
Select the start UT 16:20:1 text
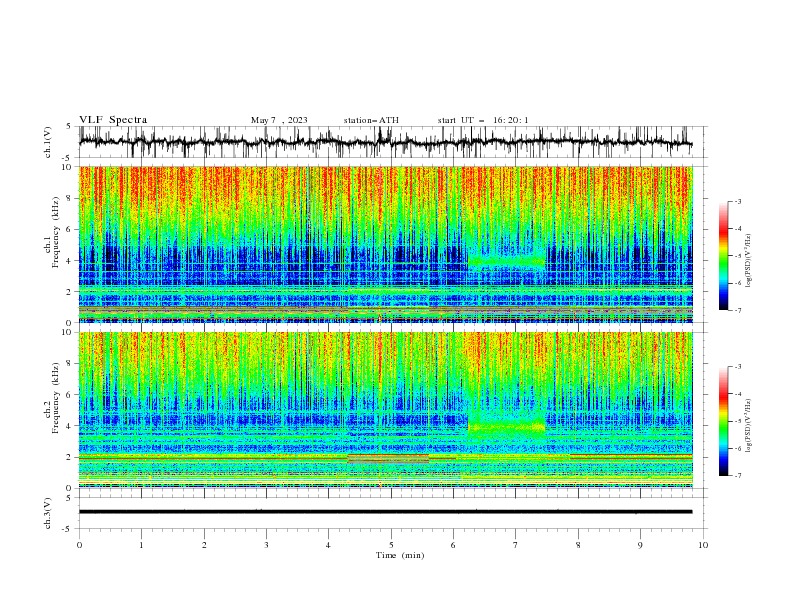click(483, 120)
